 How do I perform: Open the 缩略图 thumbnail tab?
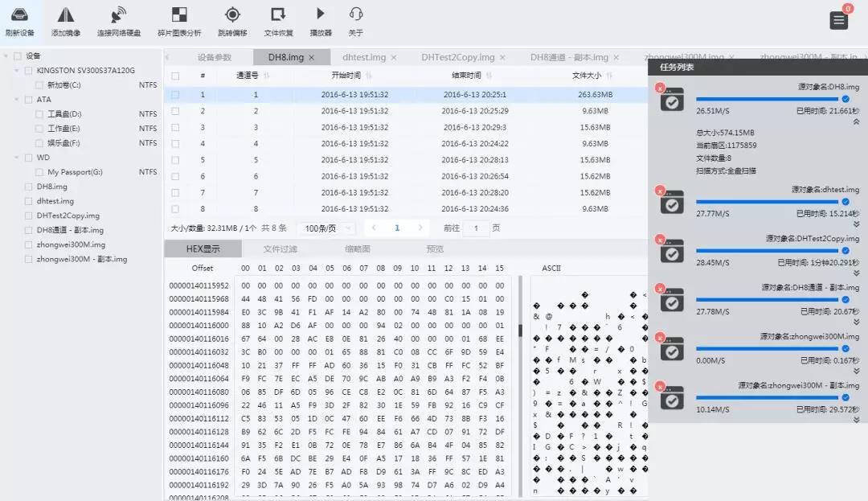click(x=358, y=249)
